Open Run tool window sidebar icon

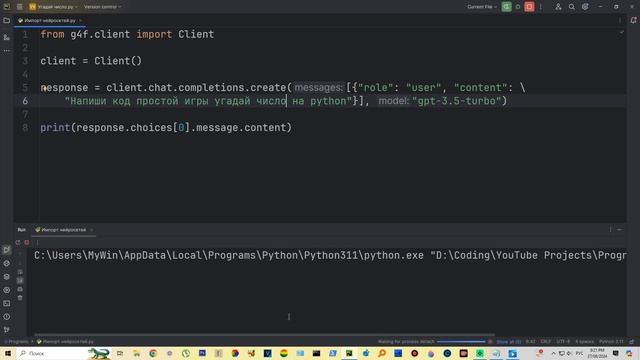click(x=7, y=250)
